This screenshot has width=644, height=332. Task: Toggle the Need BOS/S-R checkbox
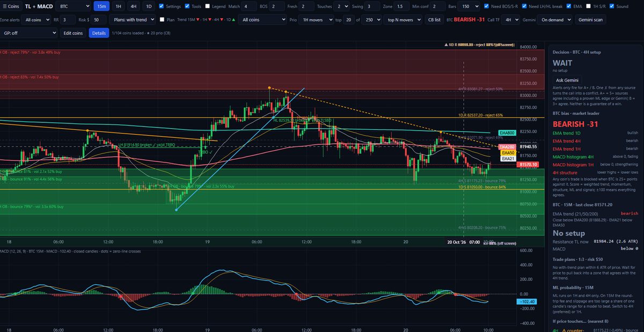[486, 6]
